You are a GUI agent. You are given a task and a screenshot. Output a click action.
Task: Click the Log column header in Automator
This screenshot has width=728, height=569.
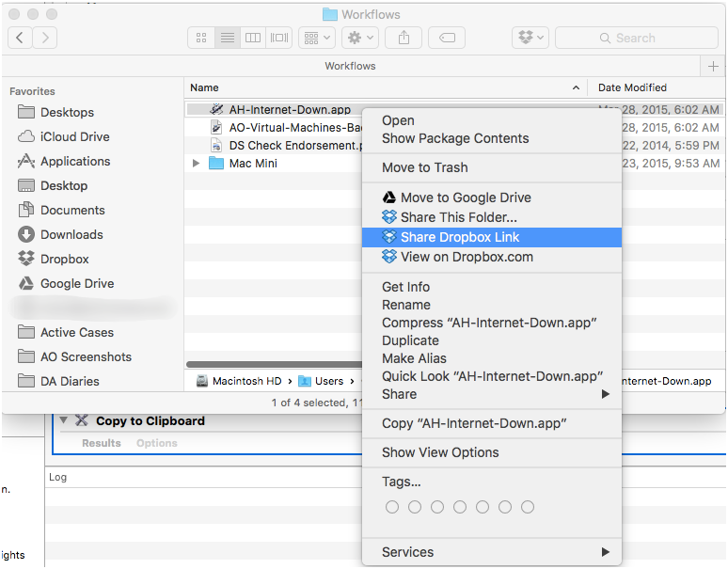(58, 477)
